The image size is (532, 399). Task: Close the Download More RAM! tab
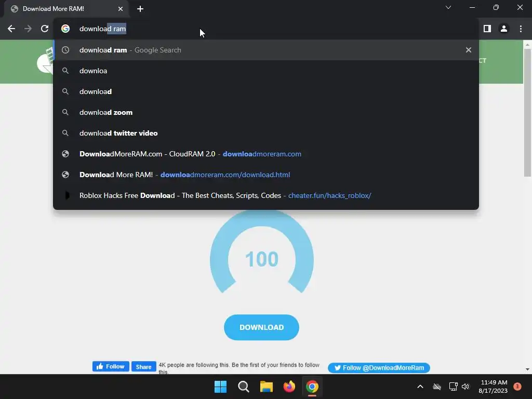click(x=121, y=9)
